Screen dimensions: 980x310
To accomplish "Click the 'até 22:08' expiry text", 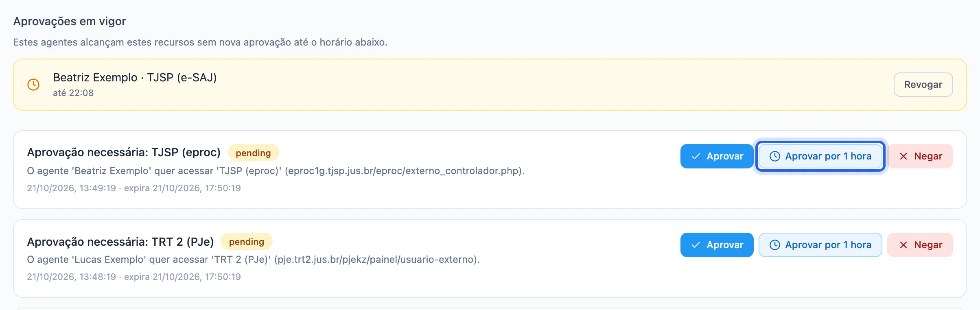I will pyautogui.click(x=73, y=93).
